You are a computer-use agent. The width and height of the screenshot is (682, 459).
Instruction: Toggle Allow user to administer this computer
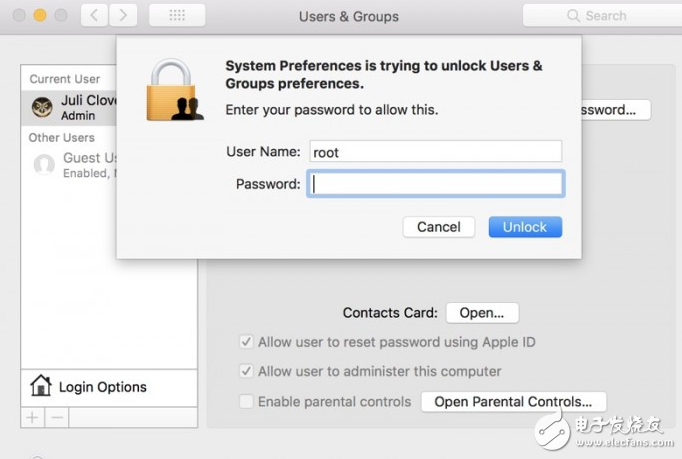click(246, 371)
